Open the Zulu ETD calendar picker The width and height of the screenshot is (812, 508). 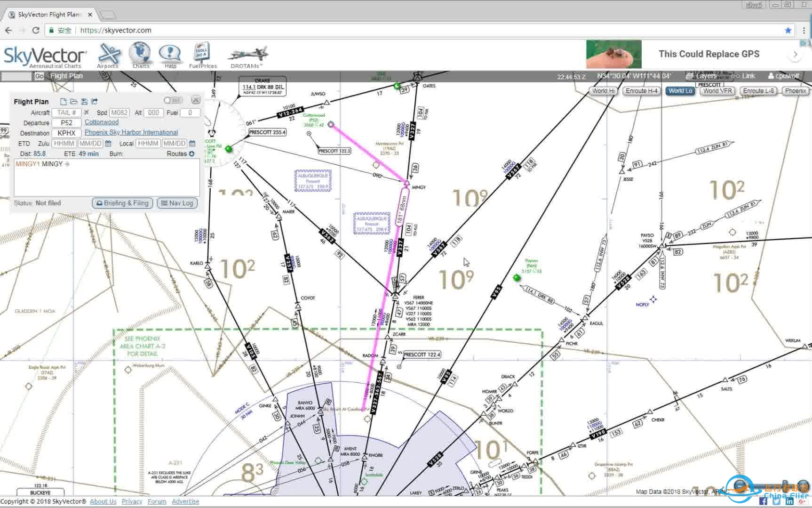tap(108, 143)
